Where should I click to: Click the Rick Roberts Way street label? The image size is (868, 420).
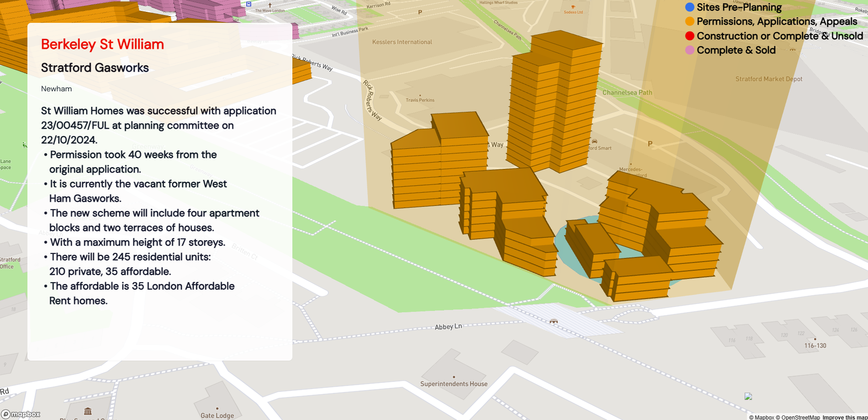(372, 100)
